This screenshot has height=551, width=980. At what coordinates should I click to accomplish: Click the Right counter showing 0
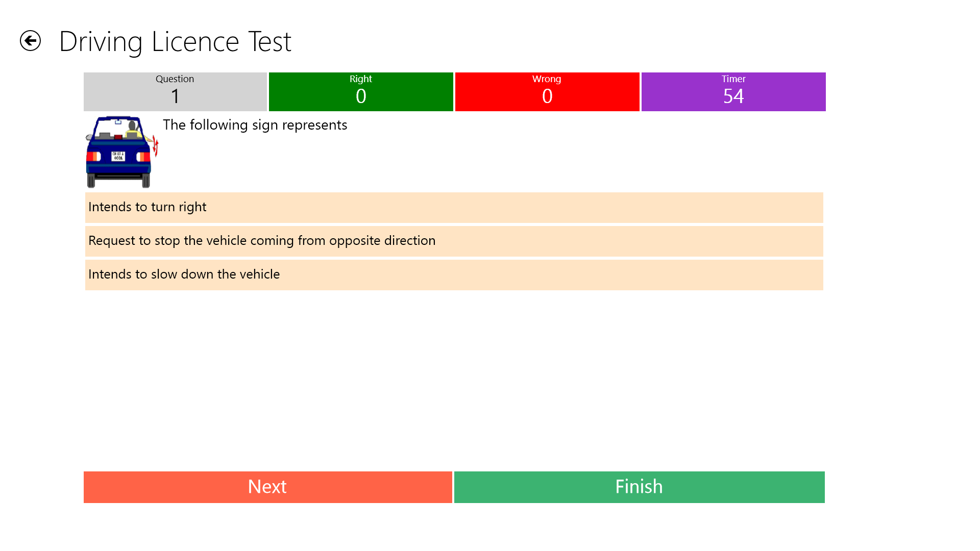pyautogui.click(x=361, y=96)
